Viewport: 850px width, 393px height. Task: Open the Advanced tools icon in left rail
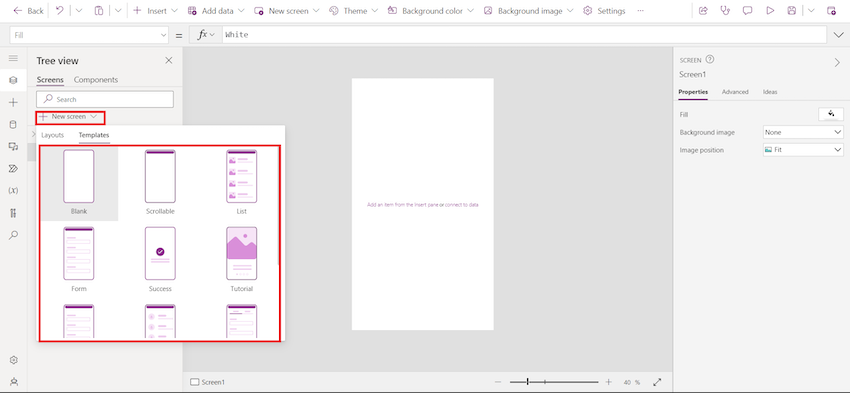14,213
